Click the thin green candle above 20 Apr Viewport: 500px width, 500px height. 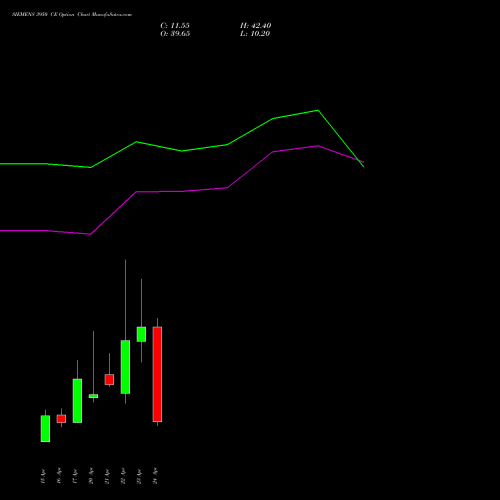(93, 396)
